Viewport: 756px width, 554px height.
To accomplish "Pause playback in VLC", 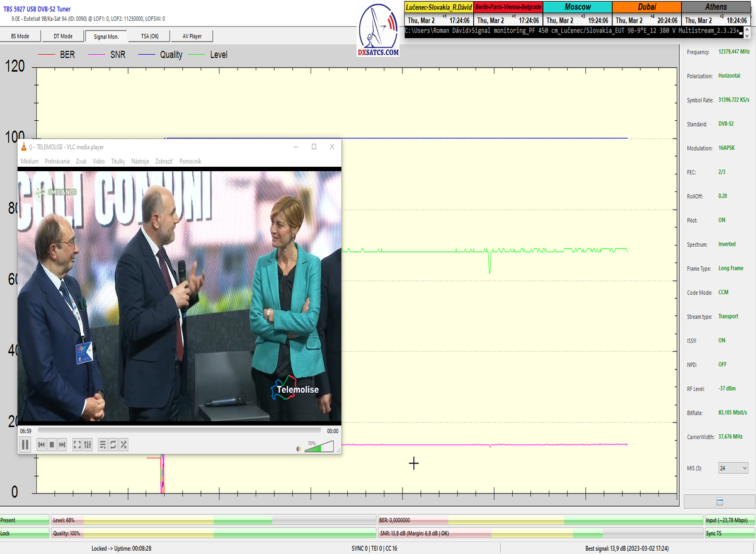I will tap(25, 444).
